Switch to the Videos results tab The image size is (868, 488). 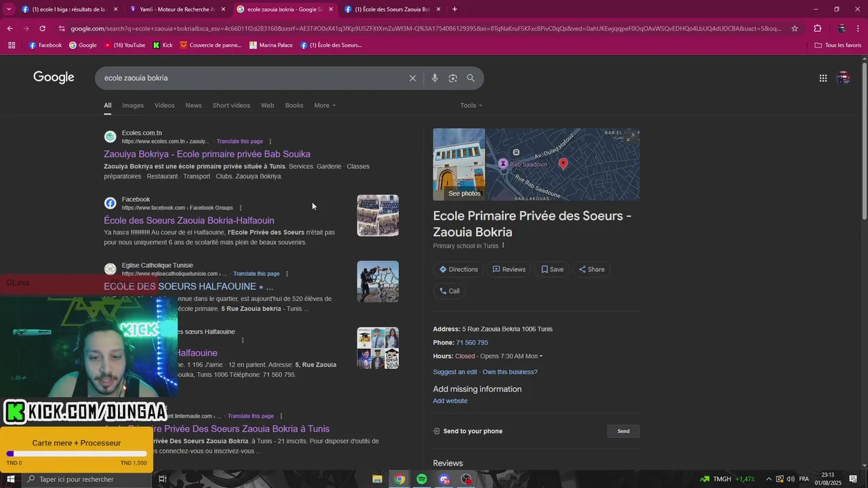click(164, 105)
